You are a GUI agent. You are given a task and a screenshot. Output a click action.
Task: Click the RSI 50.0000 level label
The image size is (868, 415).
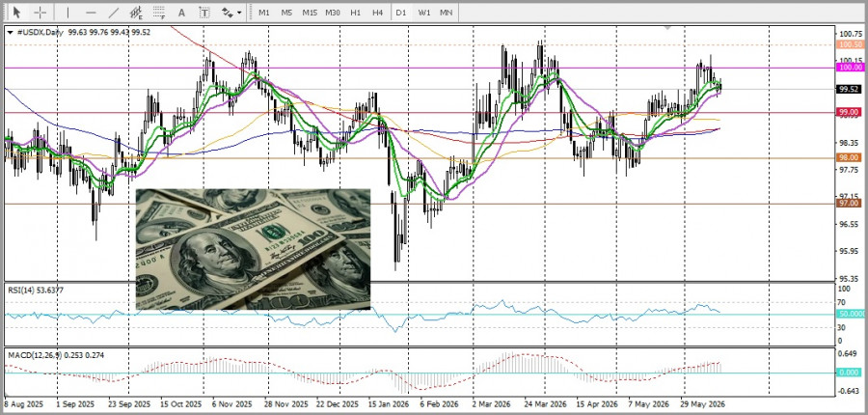coord(852,314)
